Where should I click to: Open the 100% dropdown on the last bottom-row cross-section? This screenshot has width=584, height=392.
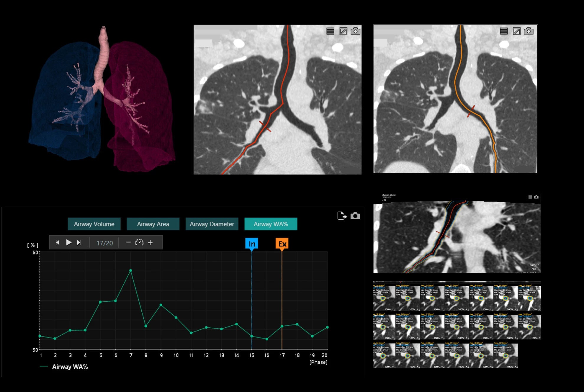point(511,367)
